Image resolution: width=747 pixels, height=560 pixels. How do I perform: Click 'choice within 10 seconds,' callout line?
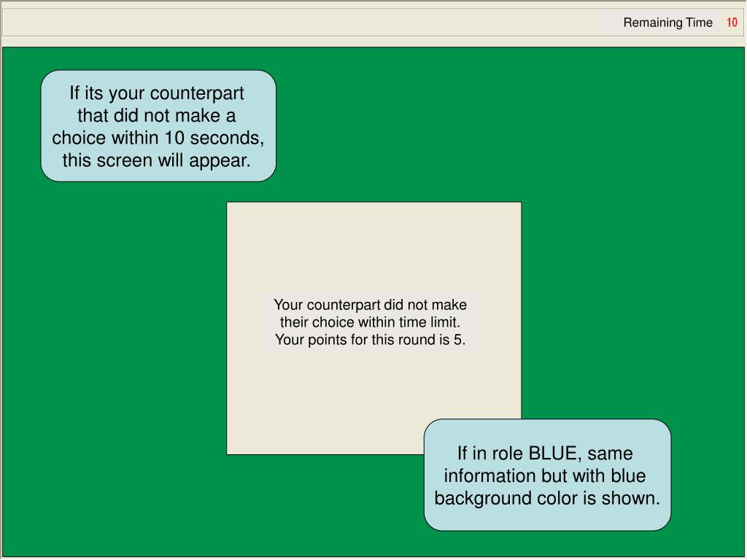click(158, 138)
